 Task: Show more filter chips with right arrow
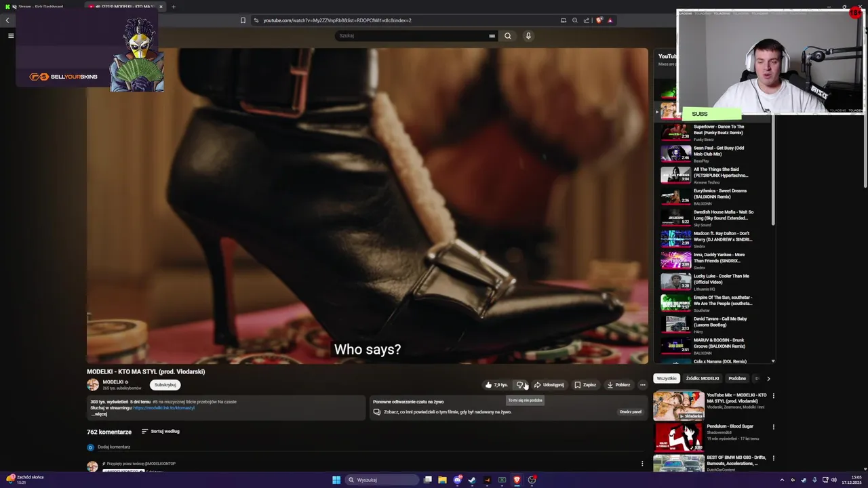[x=768, y=378]
